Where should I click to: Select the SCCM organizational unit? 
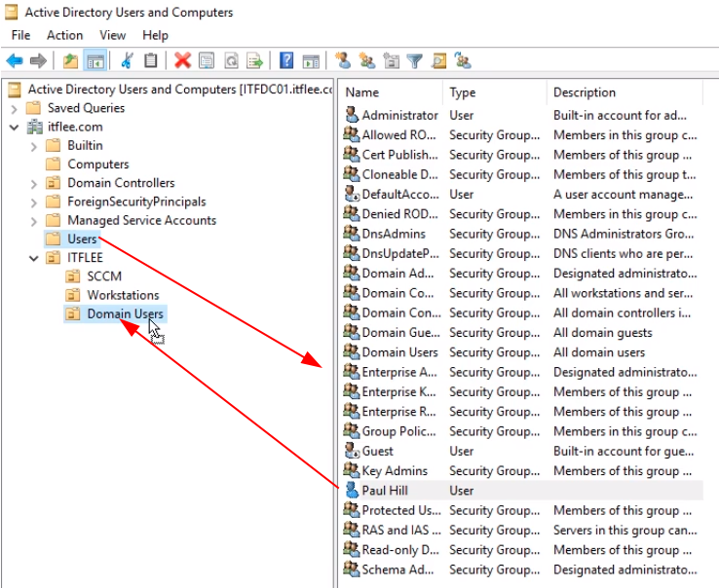point(104,276)
